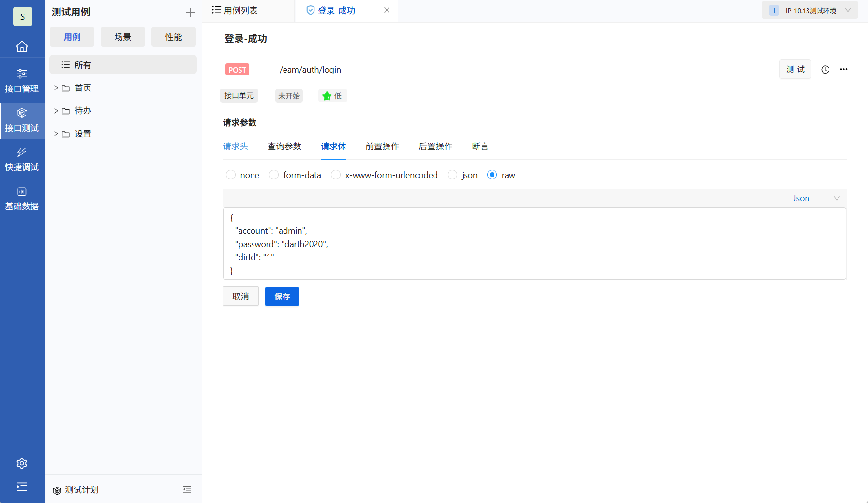868x503 pixels.
Task: Expand the 设置 folder in the tree
Action: (x=55, y=133)
